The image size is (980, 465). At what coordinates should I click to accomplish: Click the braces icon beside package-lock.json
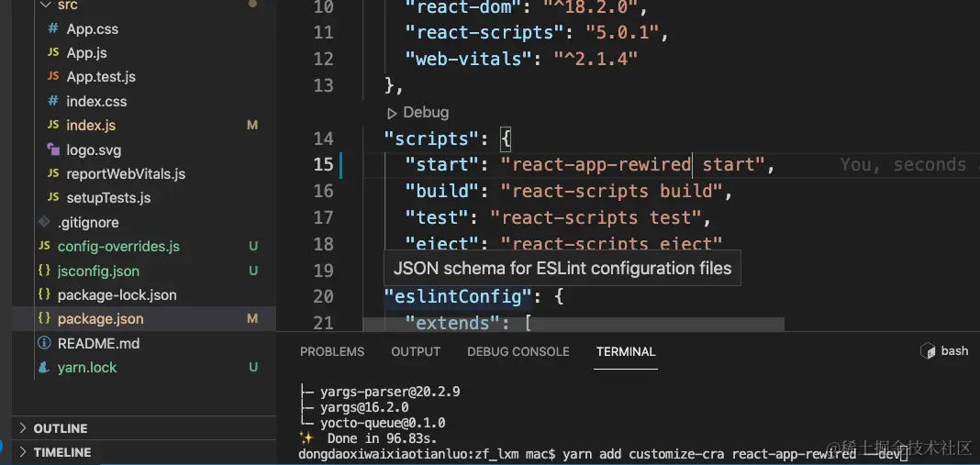point(44,294)
